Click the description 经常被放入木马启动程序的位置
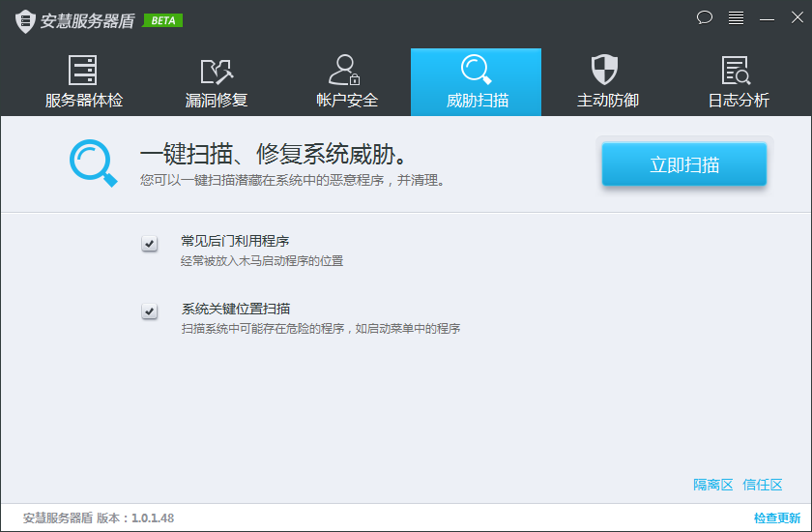Screen dimensions: 812x532 (x=262, y=261)
